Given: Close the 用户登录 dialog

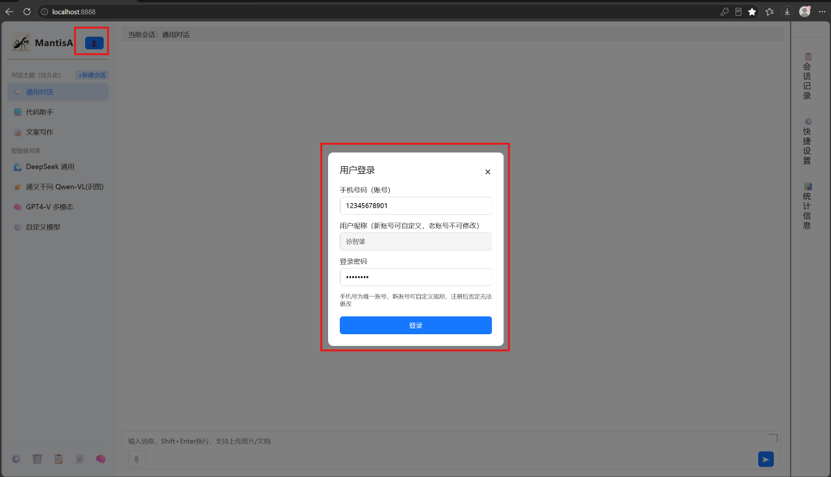Looking at the screenshot, I should 488,172.
